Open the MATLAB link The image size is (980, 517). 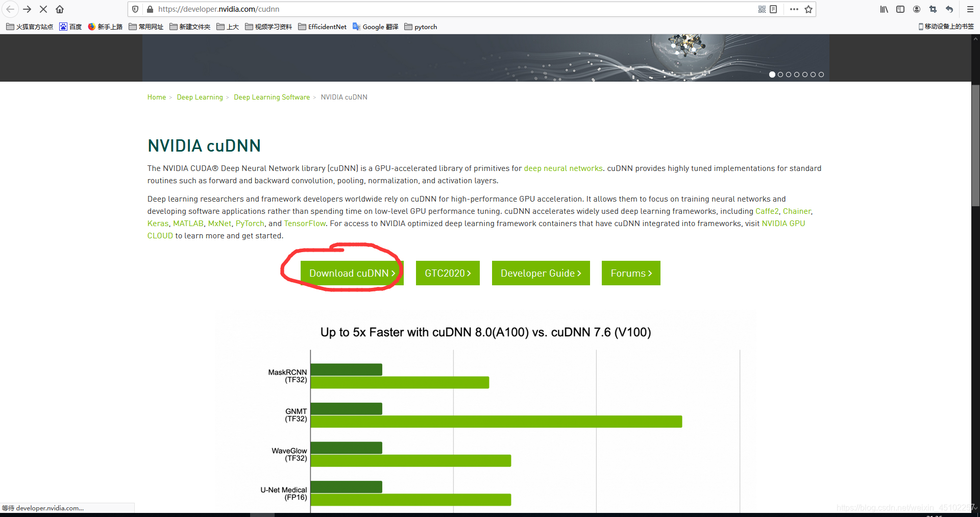click(x=188, y=224)
